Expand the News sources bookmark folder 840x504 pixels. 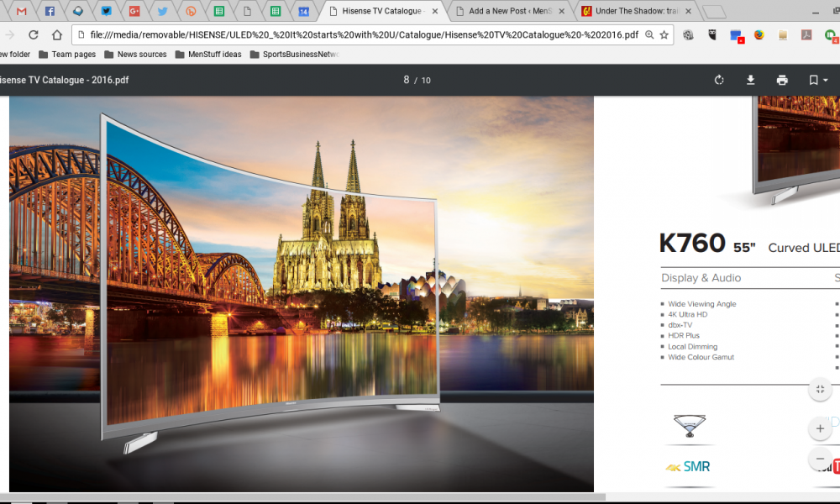tap(134, 55)
